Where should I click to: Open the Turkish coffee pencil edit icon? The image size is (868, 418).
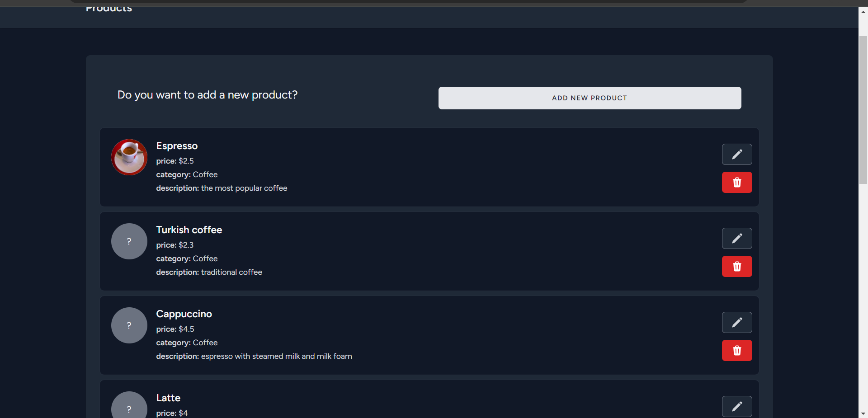coord(736,239)
